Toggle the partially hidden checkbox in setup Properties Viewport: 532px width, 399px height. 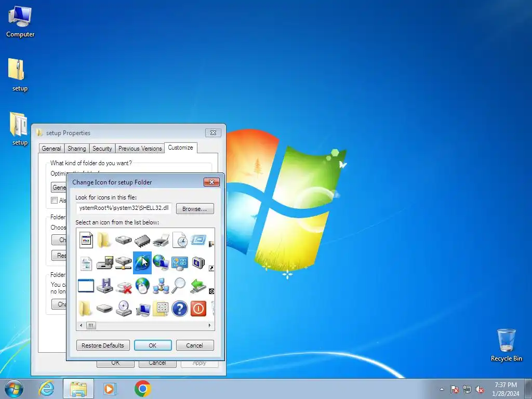[x=54, y=200]
